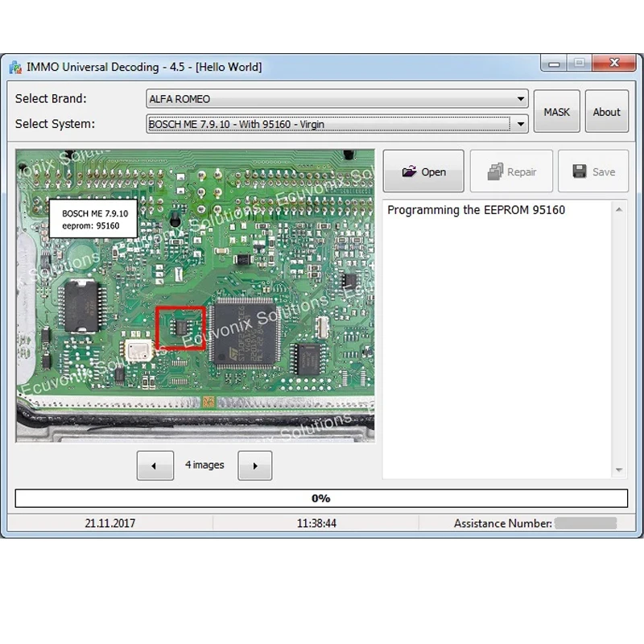Click the MASK button

(556, 111)
